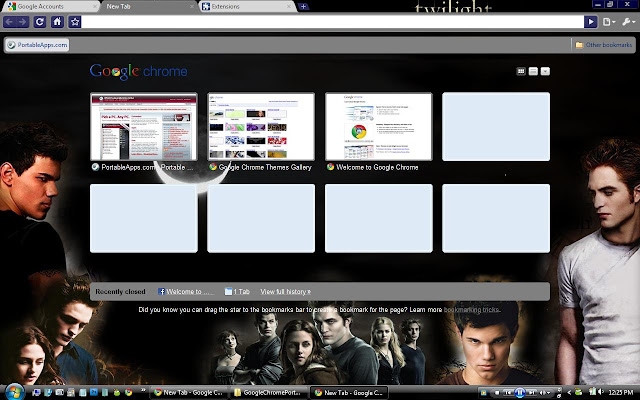Image resolution: width=640 pixels, height=400 pixels.
Task: Pause playback in the taskbar media toolbar
Action: [520, 393]
